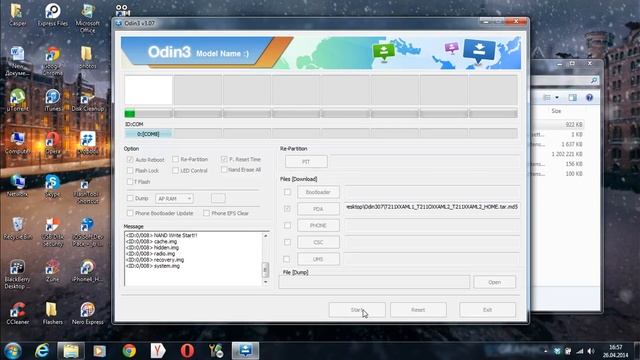640x360 pixels.
Task: Open Yandex browser from the taskbar
Action: coord(158,351)
